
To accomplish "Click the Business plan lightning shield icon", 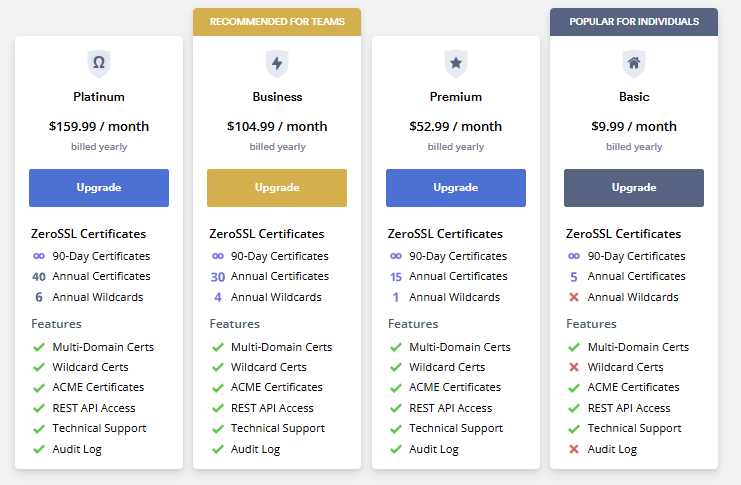I will click(277, 63).
